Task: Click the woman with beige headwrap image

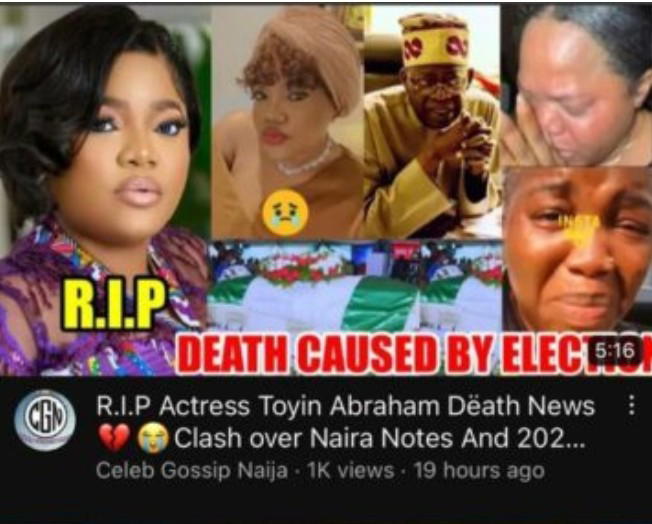Action: [288, 123]
